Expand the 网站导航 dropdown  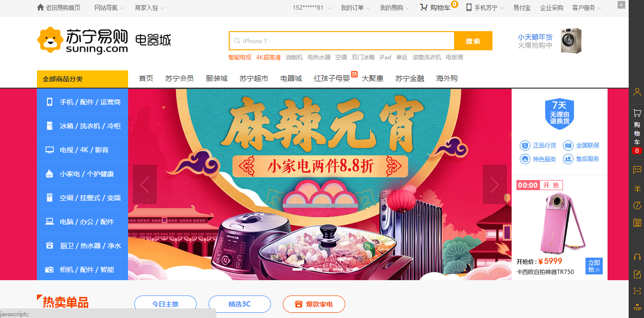click(x=109, y=8)
